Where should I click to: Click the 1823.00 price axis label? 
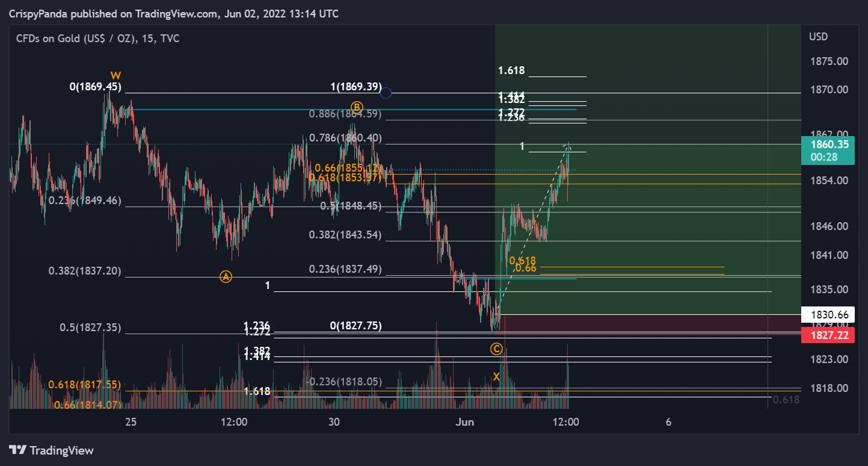coord(829,359)
